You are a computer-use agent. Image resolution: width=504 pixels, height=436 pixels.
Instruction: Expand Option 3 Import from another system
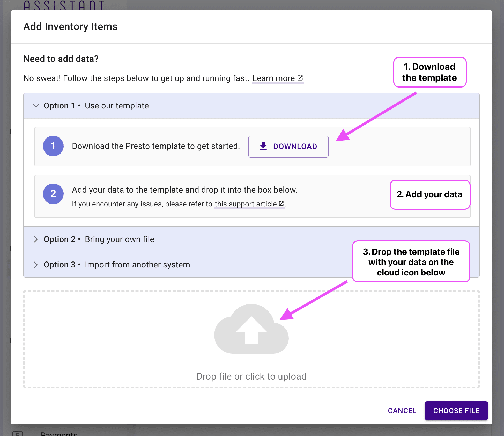36,265
